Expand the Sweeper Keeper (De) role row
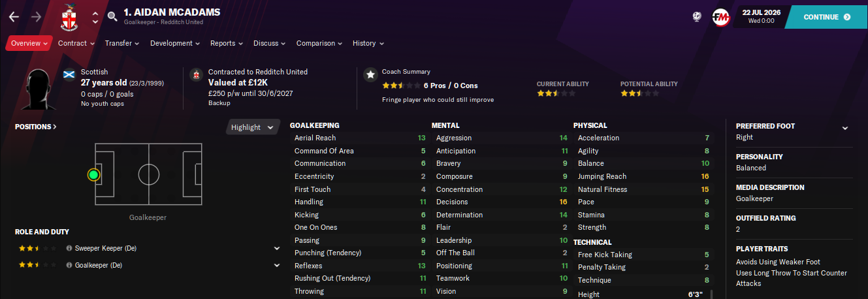Image resolution: width=868 pixels, height=299 pixels. tap(277, 249)
